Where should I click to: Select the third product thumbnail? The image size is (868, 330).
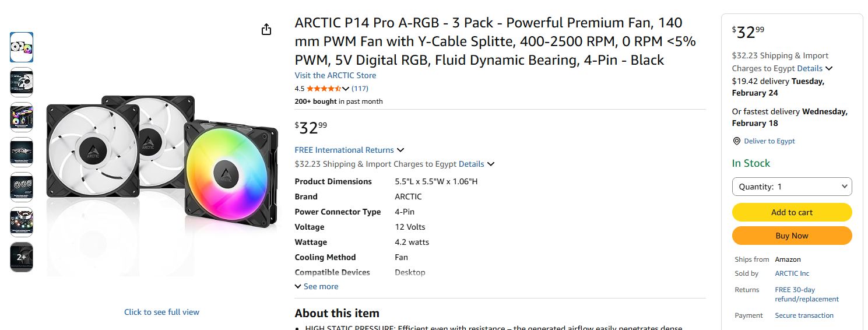coord(22,117)
